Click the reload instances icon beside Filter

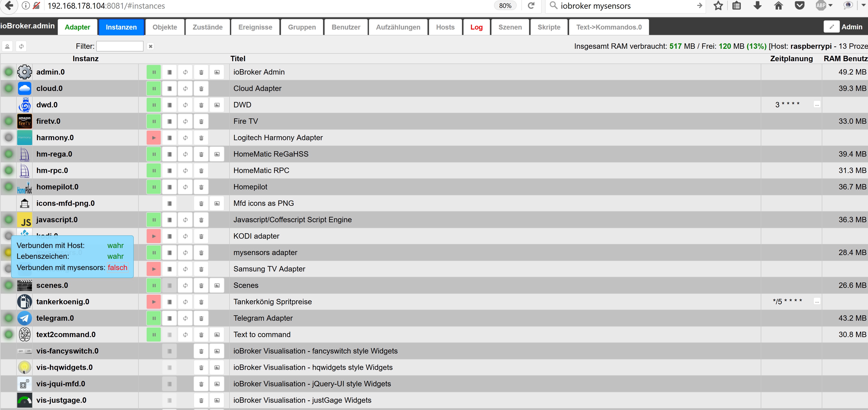coord(21,46)
